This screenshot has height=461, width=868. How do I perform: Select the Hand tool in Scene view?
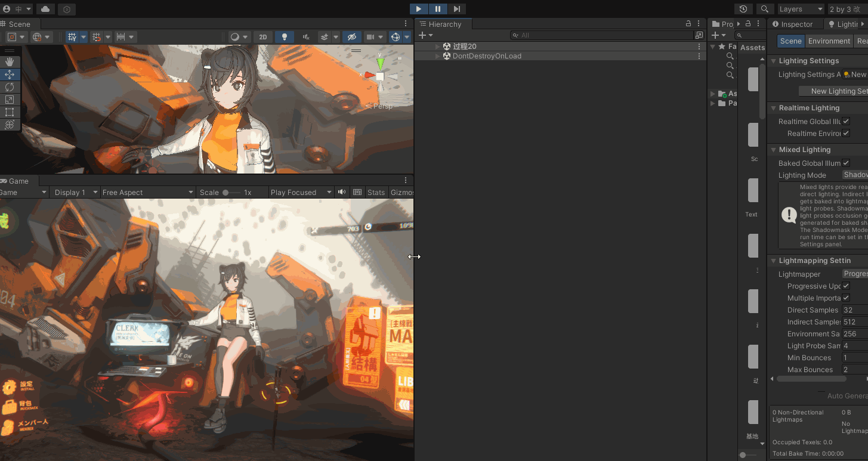[10, 62]
